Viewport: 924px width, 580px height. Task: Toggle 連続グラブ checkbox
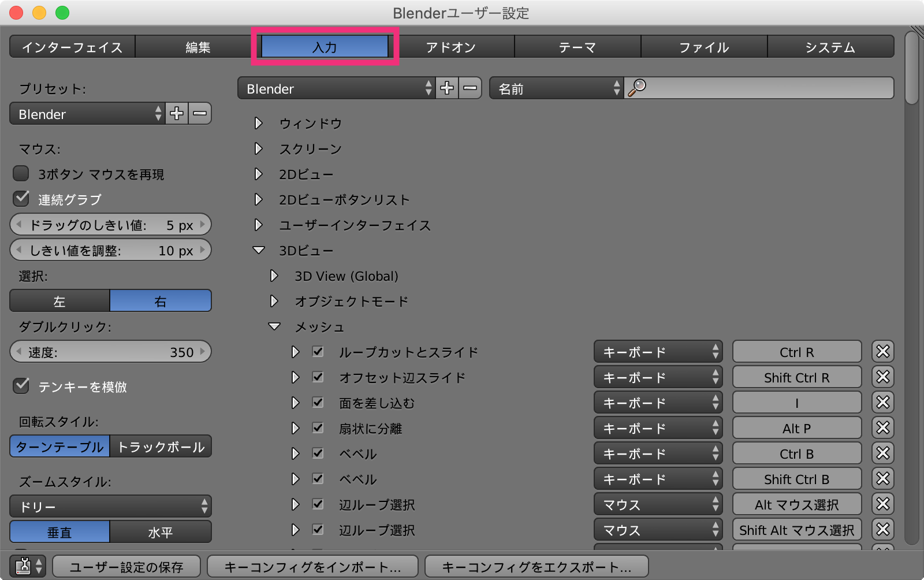click(21, 199)
